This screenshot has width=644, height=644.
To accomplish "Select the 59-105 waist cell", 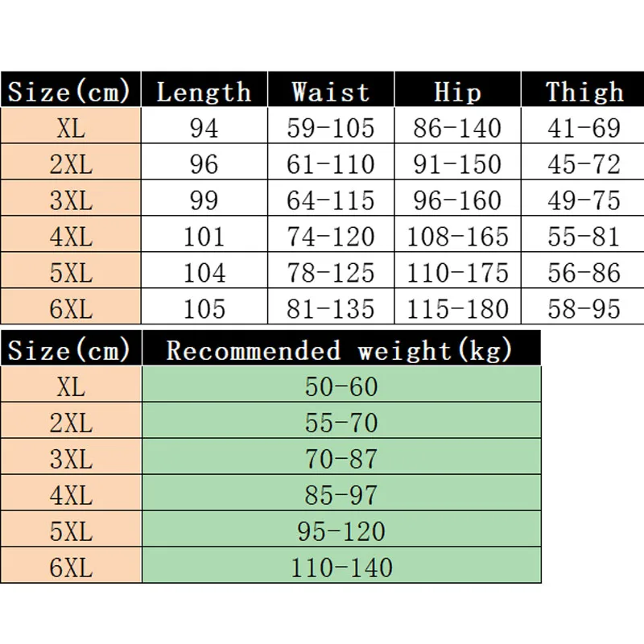I will [x=331, y=126].
